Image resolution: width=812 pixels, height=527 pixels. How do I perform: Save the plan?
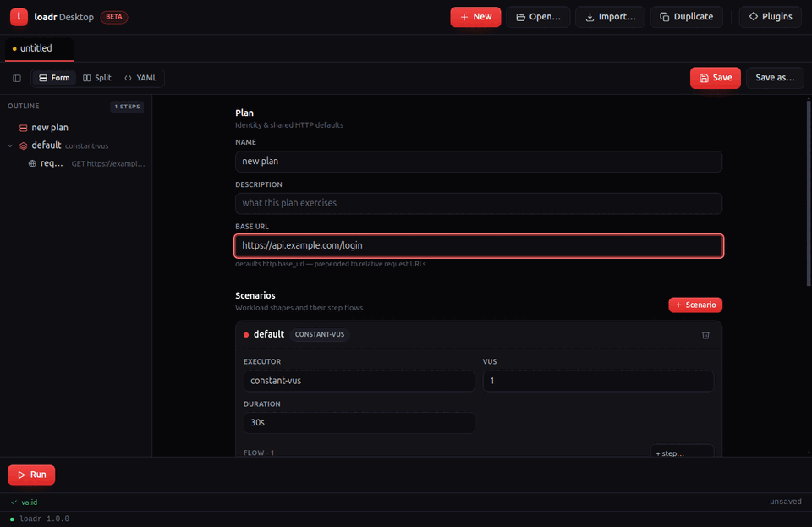[x=716, y=78]
